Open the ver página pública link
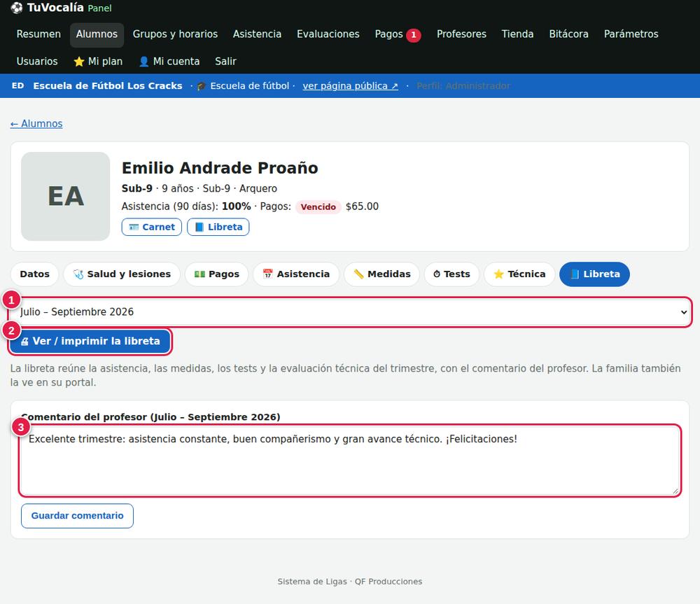Viewport: 700px width, 604px height. [x=351, y=85]
